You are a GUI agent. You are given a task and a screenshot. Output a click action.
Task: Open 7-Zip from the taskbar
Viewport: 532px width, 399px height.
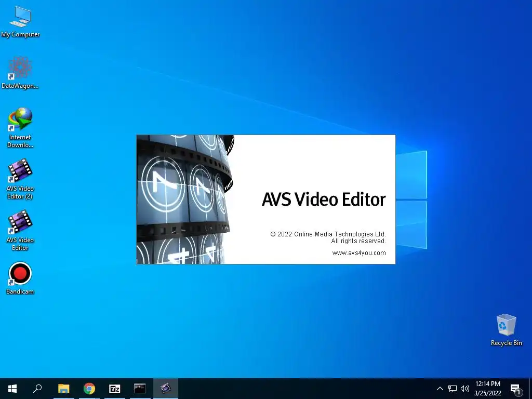point(115,389)
